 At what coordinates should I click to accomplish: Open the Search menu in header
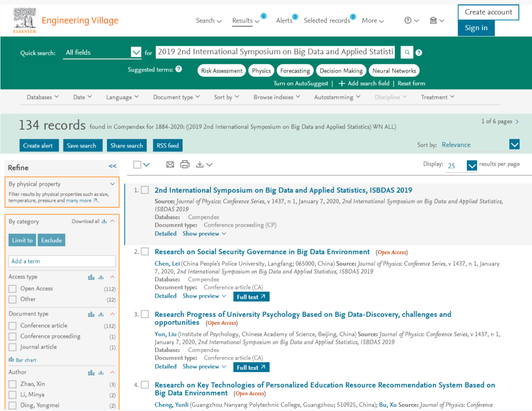(209, 21)
